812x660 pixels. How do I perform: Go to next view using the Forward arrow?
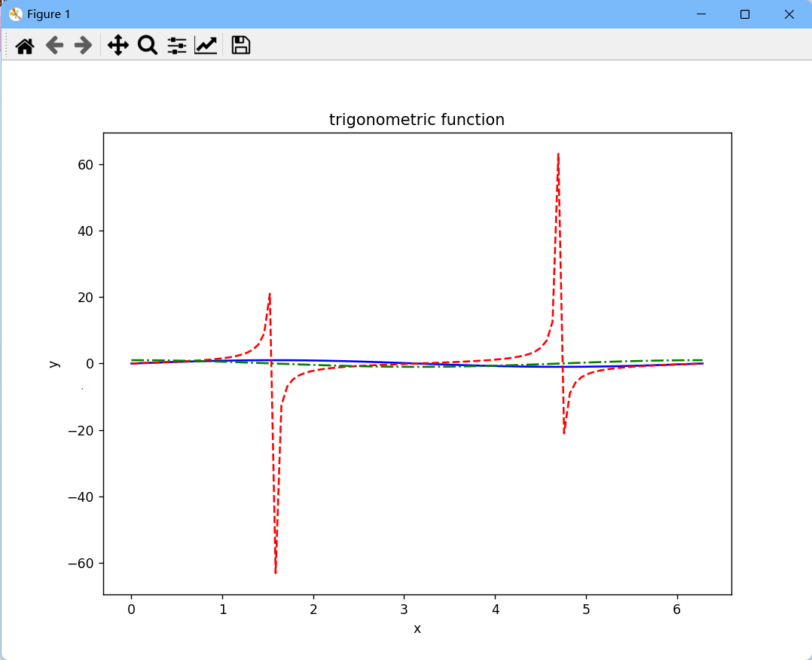click(81, 45)
